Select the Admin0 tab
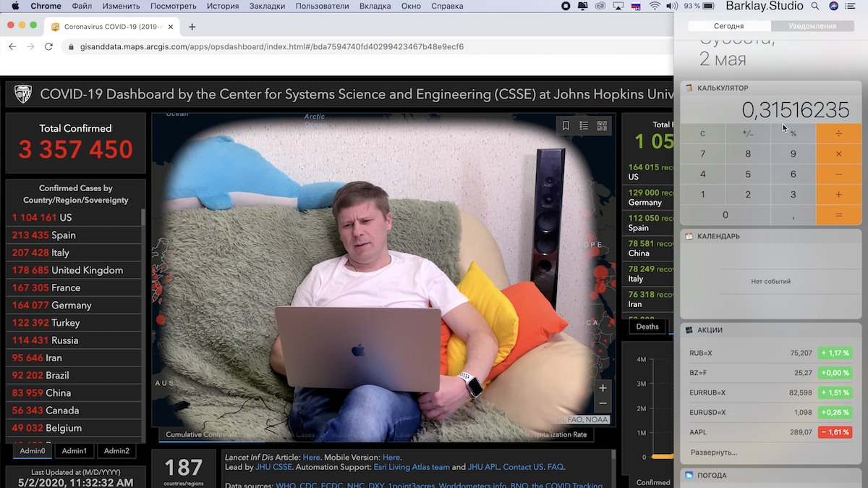 32,450
